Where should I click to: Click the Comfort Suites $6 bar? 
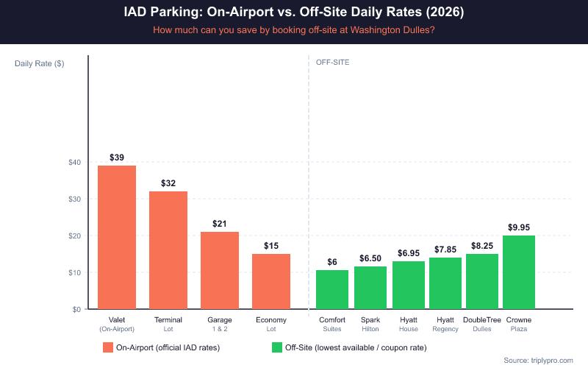coord(332,289)
